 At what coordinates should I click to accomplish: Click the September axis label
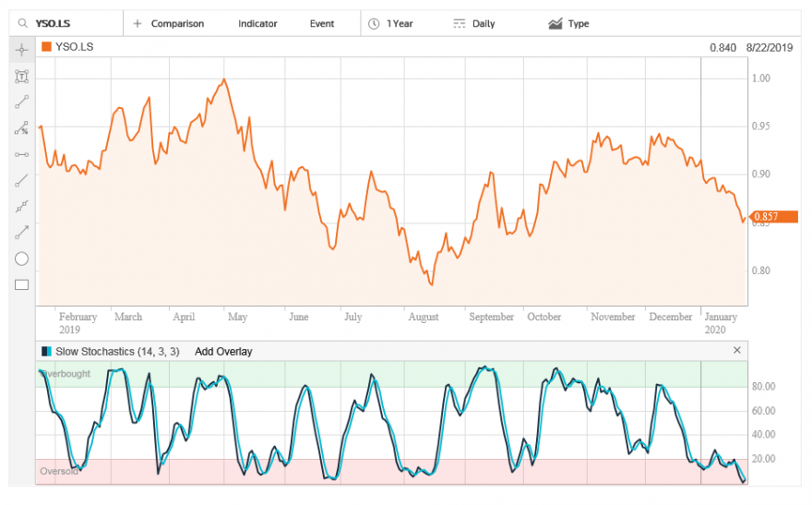click(492, 317)
